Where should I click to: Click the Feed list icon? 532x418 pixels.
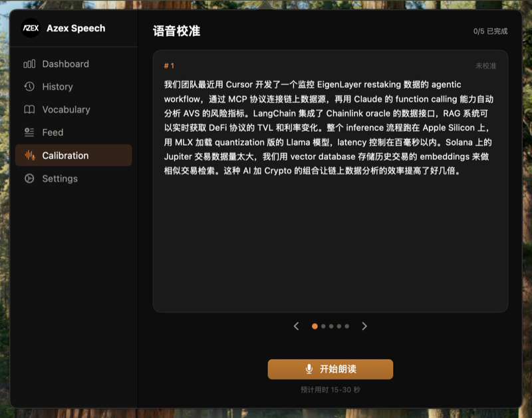point(29,132)
